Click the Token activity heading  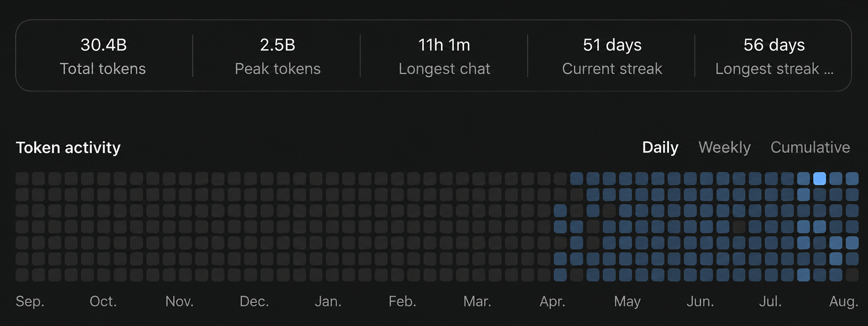pyautogui.click(x=68, y=148)
